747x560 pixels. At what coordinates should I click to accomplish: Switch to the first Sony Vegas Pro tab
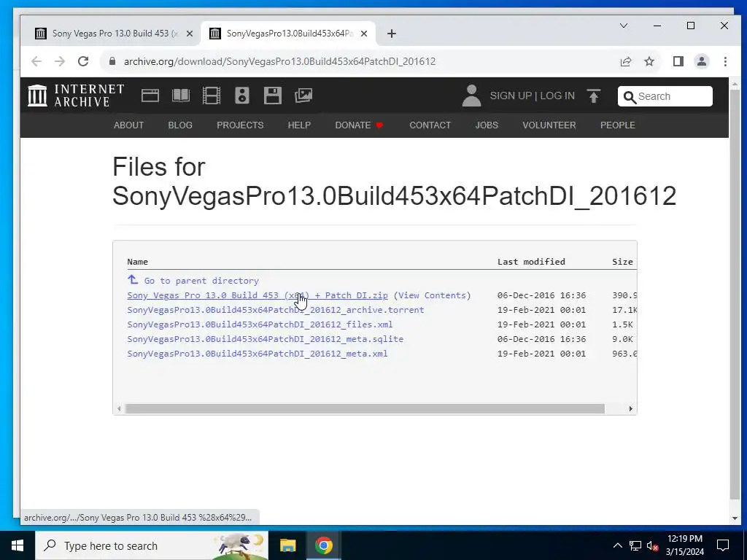coord(115,34)
